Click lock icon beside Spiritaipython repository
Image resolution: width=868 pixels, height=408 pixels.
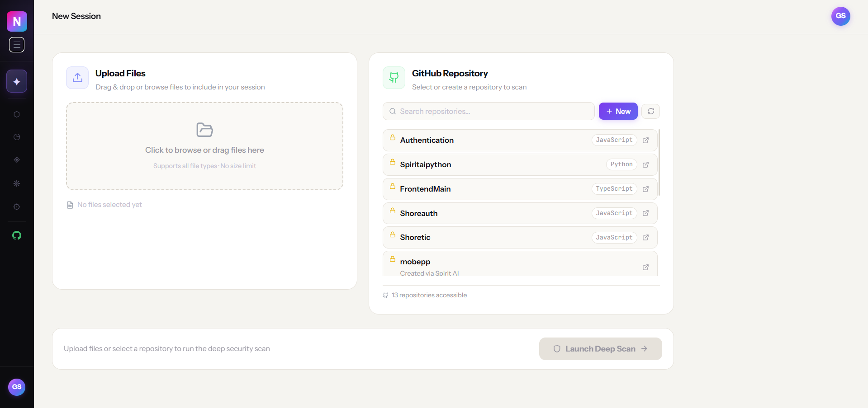coord(393,162)
